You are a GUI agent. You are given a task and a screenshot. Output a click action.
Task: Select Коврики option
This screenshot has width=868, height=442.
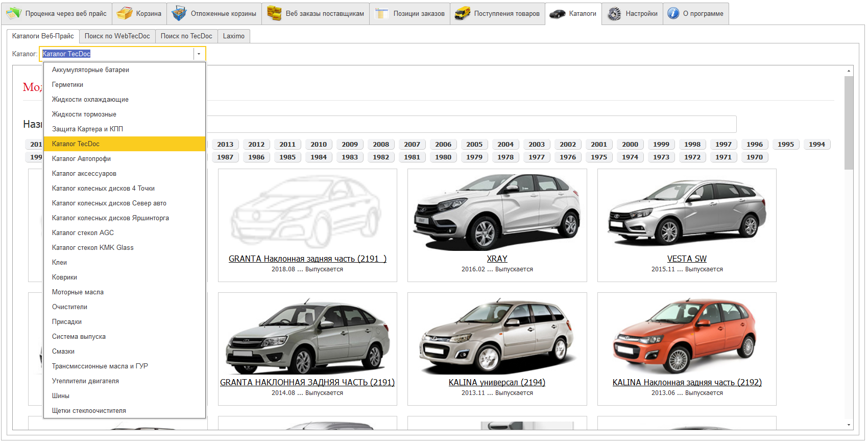pos(125,277)
